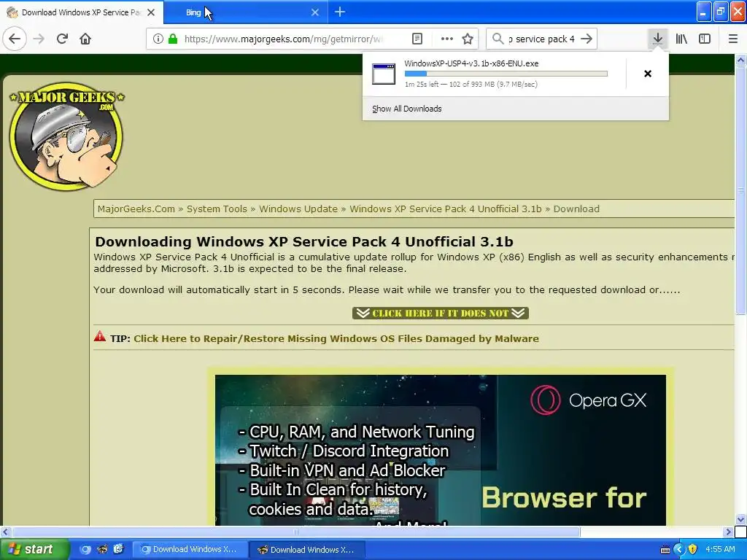Open Windows XP Service Pack 4 Unofficial 3.1b breadcrumb
Screen dimensions: 747x560
pyautogui.click(x=446, y=209)
